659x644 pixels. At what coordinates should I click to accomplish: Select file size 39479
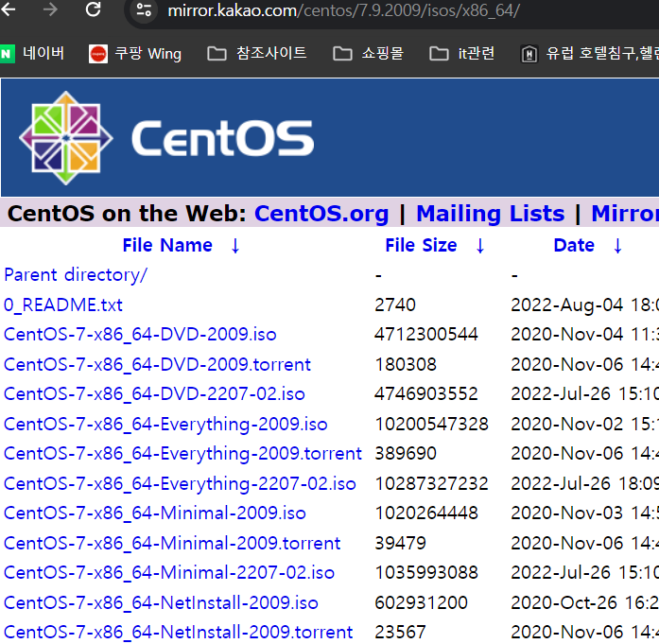click(400, 543)
